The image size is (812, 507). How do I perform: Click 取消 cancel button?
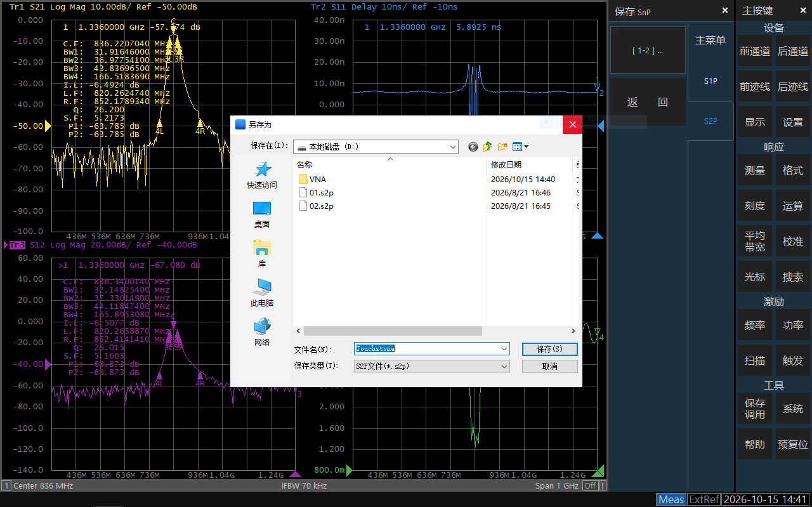point(549,366)
